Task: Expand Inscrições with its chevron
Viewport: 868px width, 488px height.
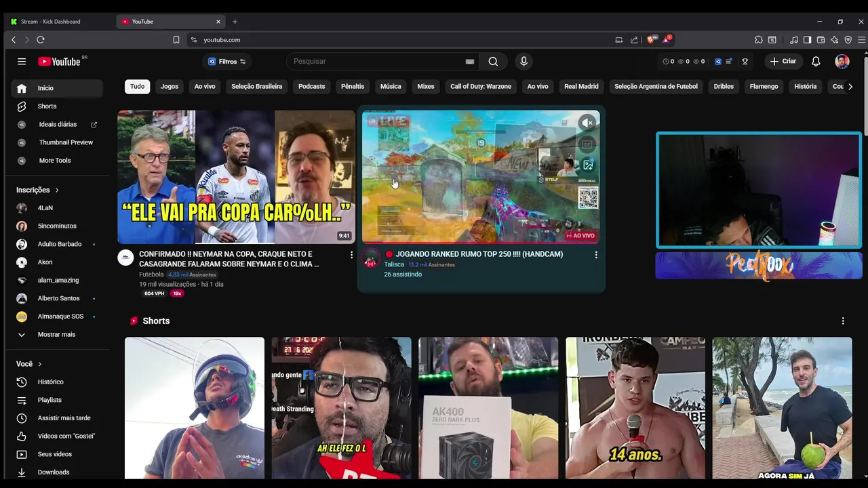Action: [57, 190]
